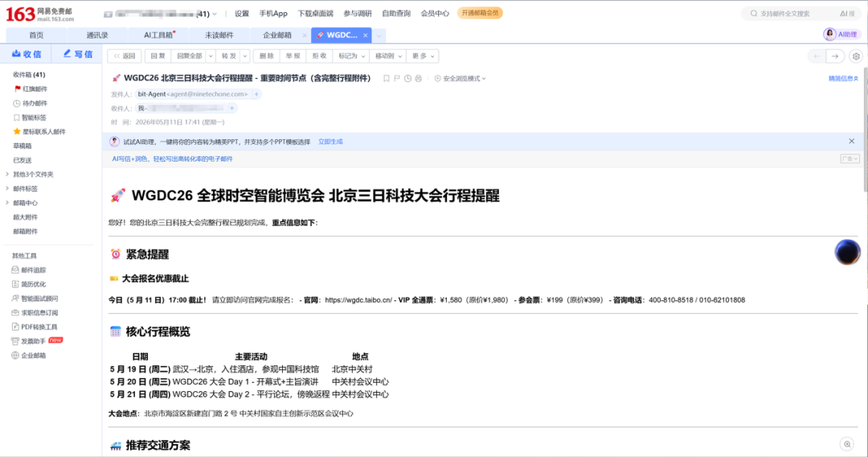The image size is (868, 457).
Task: Open 求职信息订阅 job info subscription
Action: tap(35, 312)
